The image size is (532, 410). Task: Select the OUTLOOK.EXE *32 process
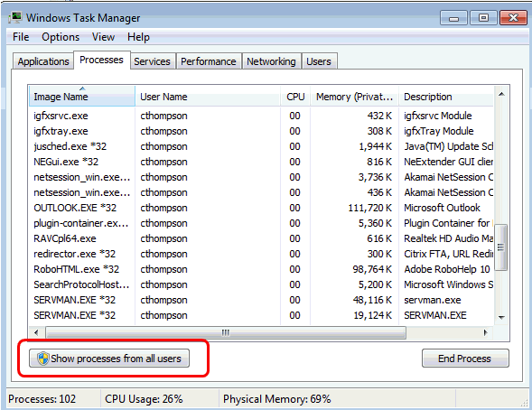(x=261, y=208)
